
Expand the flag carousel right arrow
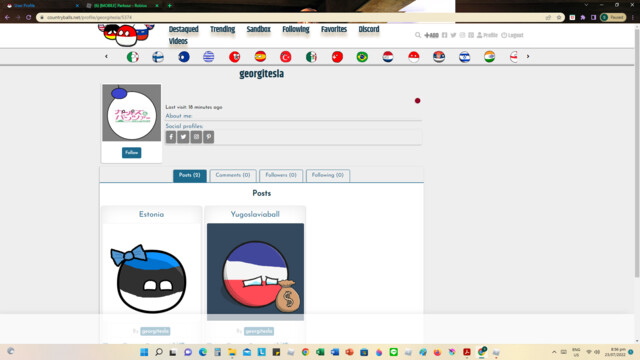click(528, 56)
